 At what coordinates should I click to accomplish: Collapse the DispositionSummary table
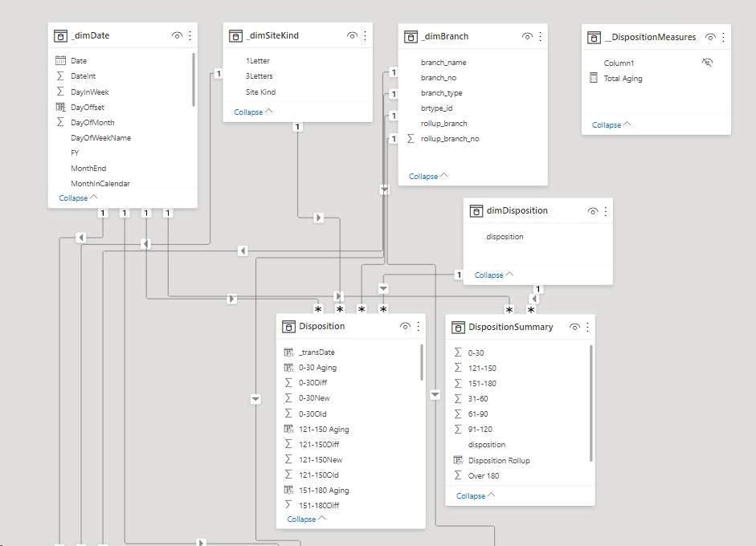[475, 496]
